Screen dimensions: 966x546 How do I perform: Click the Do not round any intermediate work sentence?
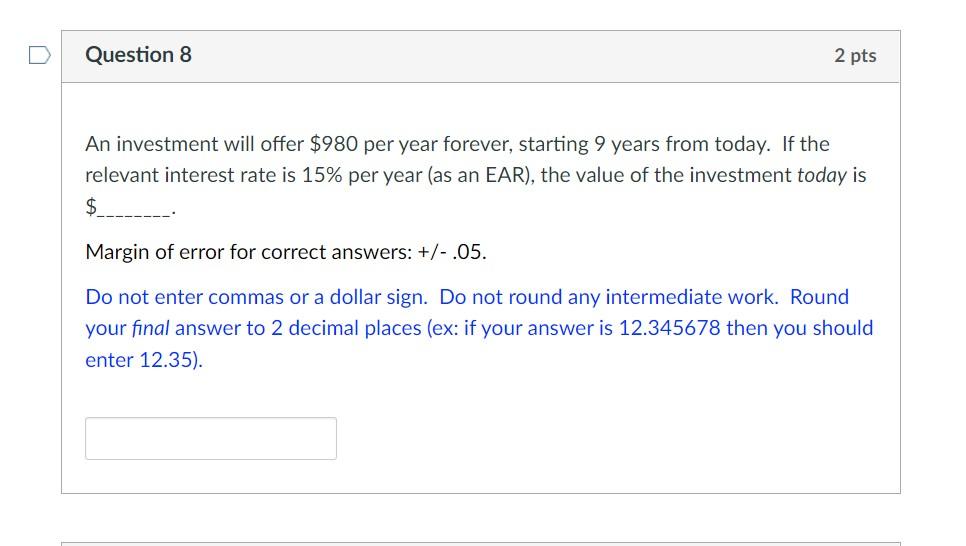[609, 297]
